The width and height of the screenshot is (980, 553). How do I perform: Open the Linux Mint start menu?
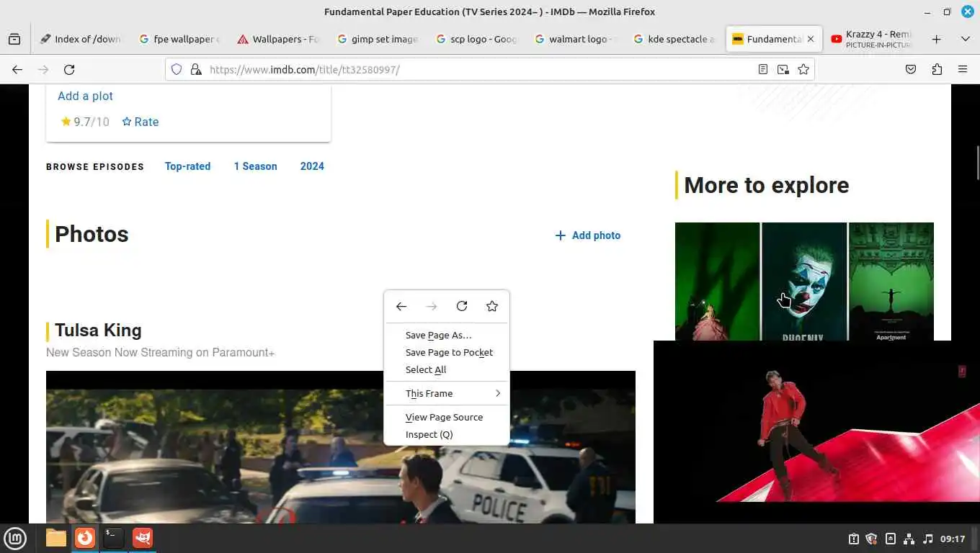(x=15, y=538)
